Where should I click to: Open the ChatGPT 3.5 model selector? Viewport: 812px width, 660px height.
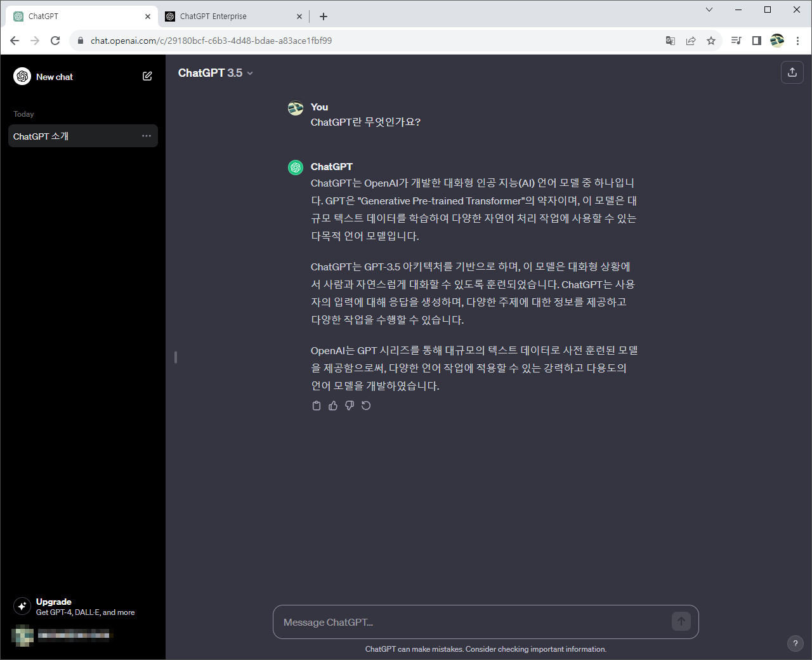coord(216,73)
